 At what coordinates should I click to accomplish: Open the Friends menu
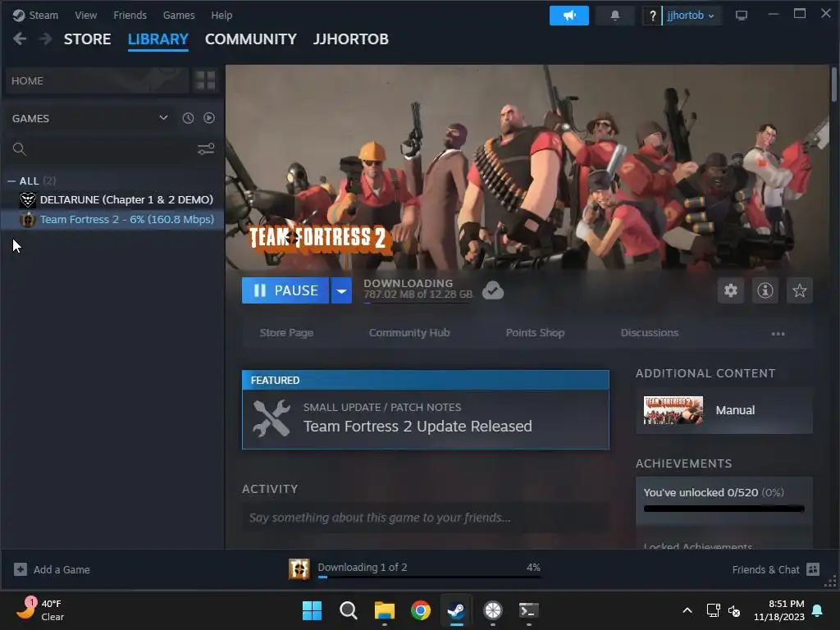point(130,16)
